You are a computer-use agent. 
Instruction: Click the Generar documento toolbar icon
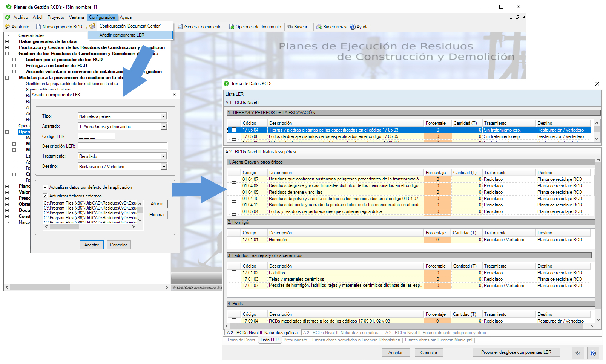180,27
